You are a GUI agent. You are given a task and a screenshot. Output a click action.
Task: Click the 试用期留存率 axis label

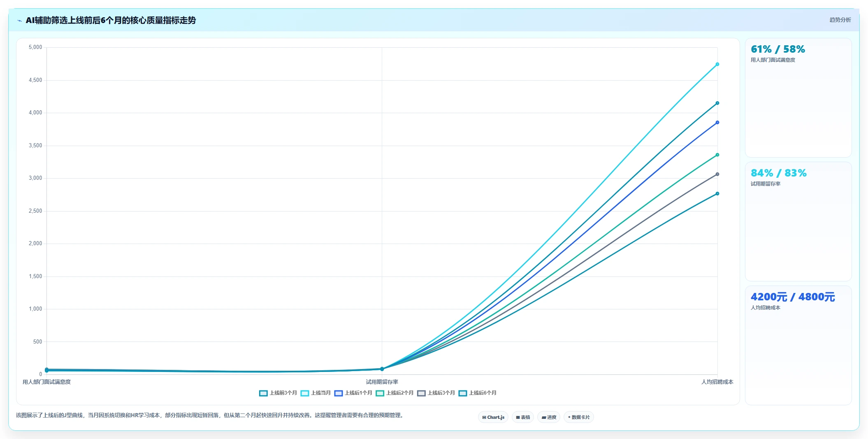click(x=382, y=382)
